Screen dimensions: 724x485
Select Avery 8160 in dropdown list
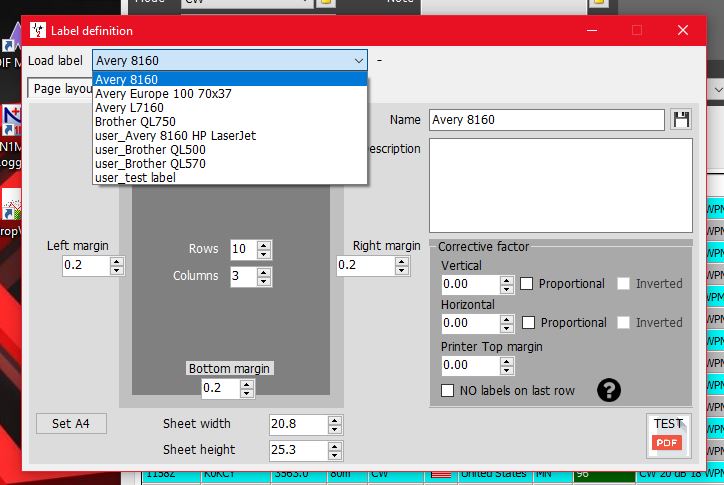pos(230,79)
